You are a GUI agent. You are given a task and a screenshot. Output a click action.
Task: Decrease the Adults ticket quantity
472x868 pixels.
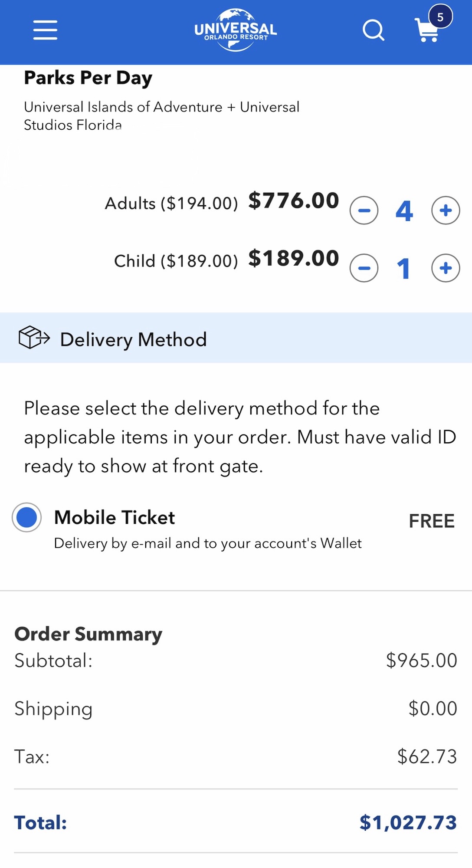[364, 210]
